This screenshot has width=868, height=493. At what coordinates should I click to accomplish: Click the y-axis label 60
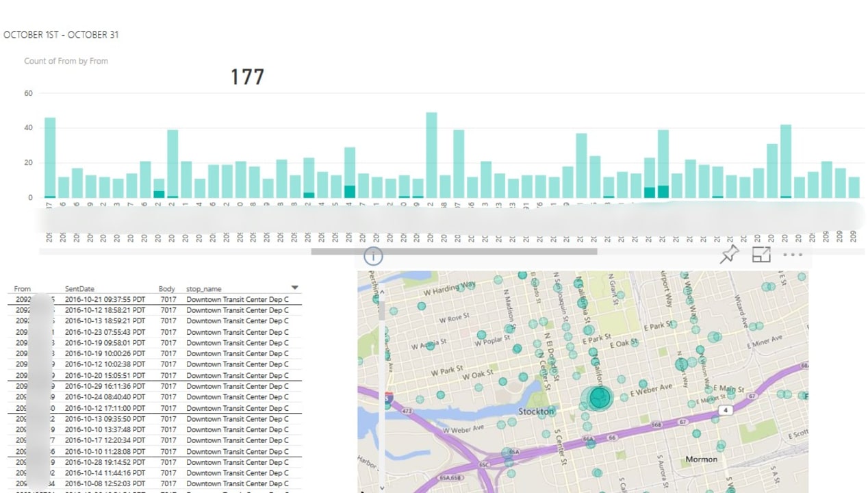click(x=28, y=93)
